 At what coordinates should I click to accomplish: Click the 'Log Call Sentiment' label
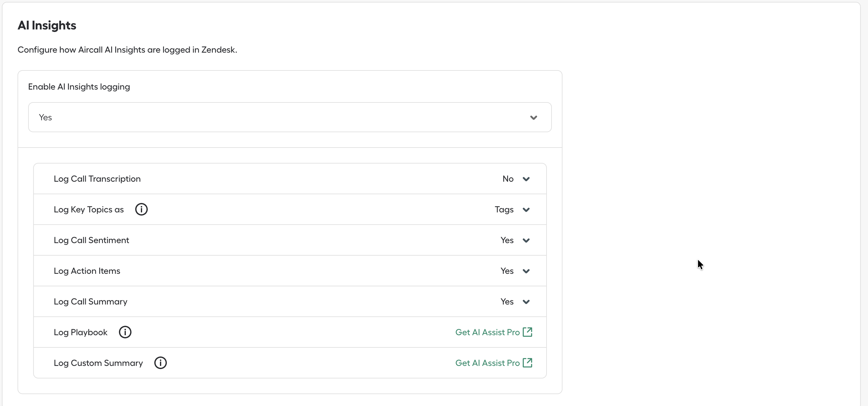coord(91,240)
